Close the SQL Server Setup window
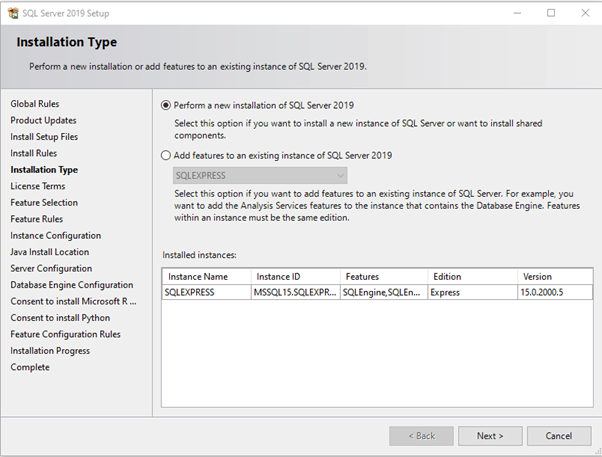This screenshot has height=457, width=602. [585, 13]
